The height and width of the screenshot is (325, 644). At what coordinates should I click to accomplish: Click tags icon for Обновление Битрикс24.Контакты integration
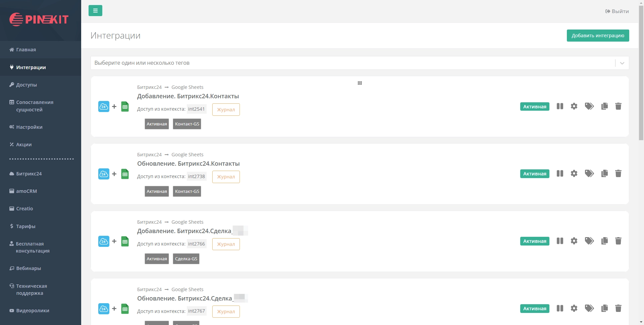tap(589, 173)
